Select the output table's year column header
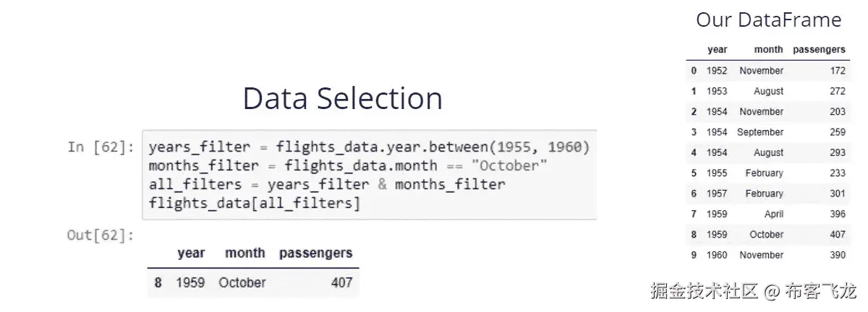The width and height of the screenshot is (868, 312). [191, 253]
